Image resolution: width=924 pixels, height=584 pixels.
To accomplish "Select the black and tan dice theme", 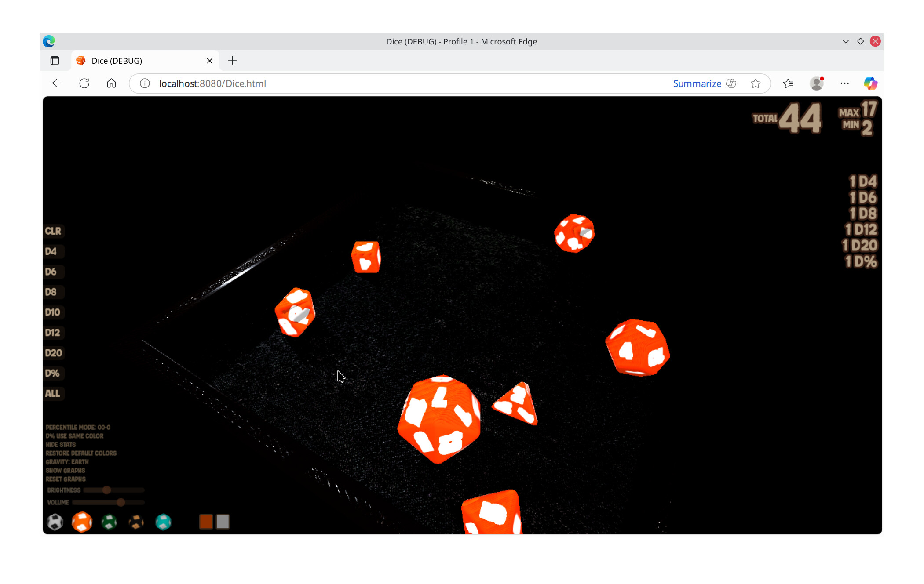I will (x=136, y=522).
